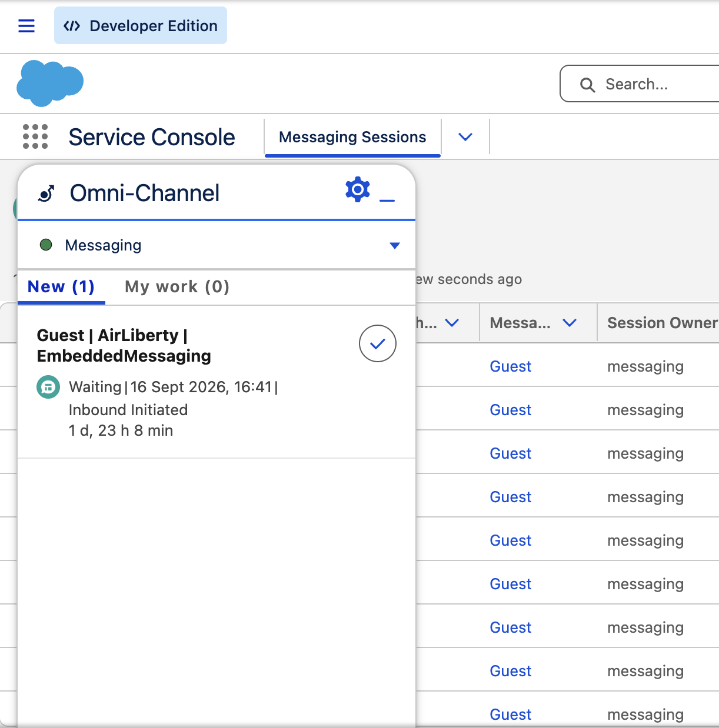Viewport: 719px width, 728px height.
Task: Click the Omni-Channel headset icon
Action: point(46,193)
